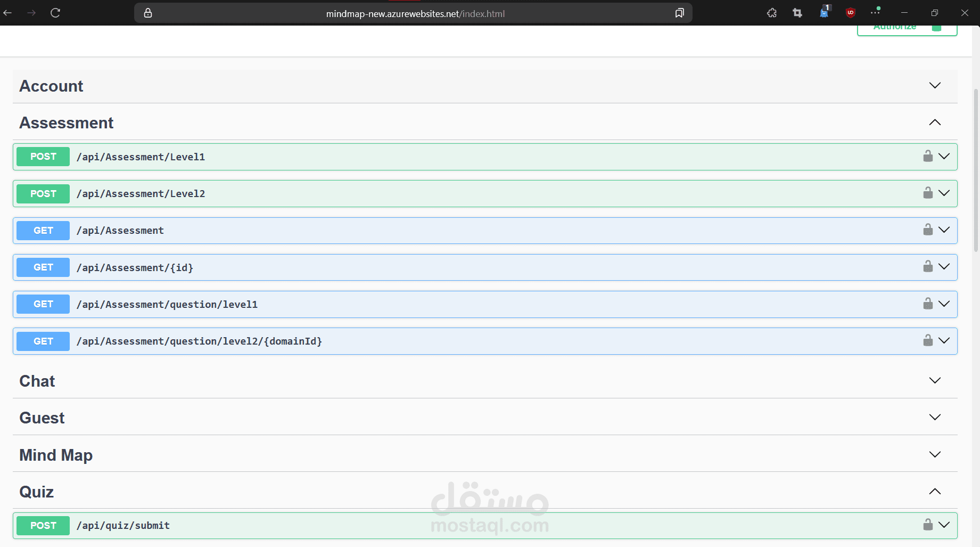Click path text /api/Assessment/Level2
The width and height of the screenshot is (980, 547).
[141, 193]
